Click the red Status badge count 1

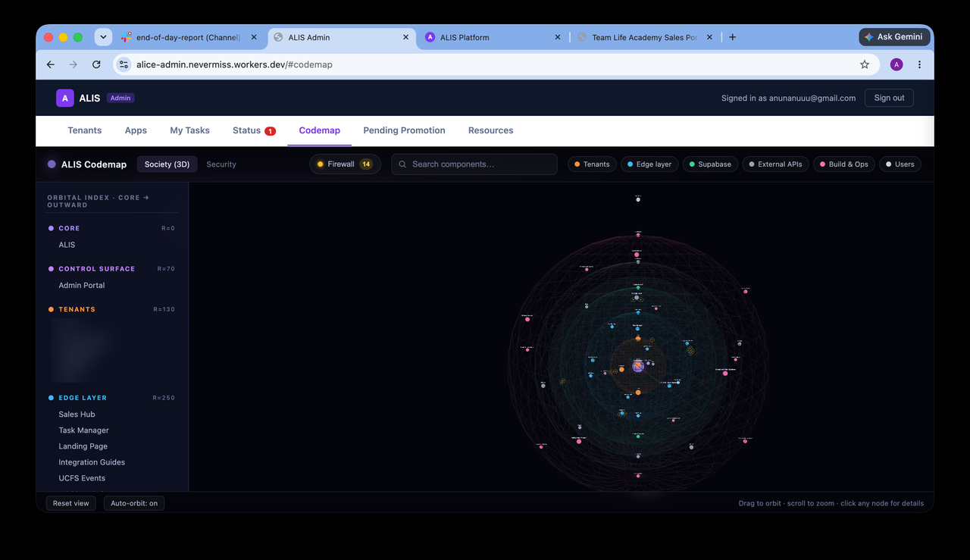click(270, 131)
